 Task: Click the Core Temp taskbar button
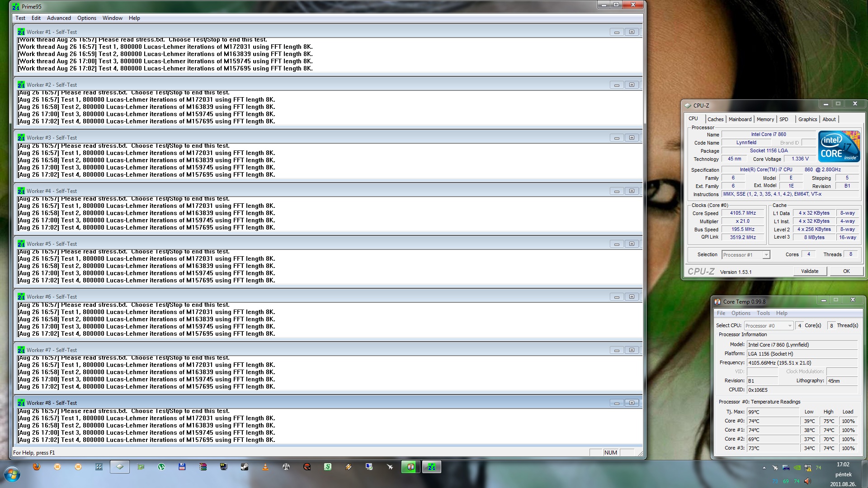(410, 467)
